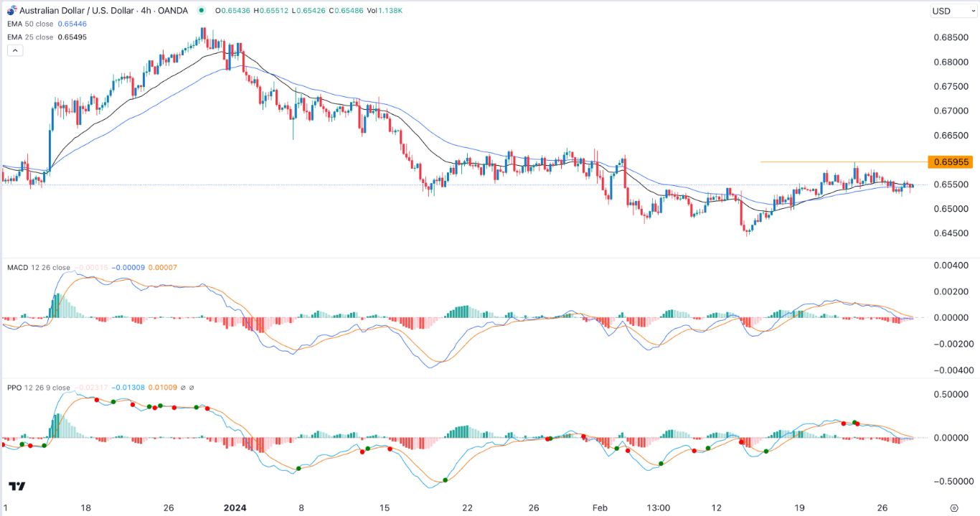Image resolution: width=980 pixels, height=516 pixels.
Task: Collapse the indicator legend with the arrow
Action: point(15,50)
